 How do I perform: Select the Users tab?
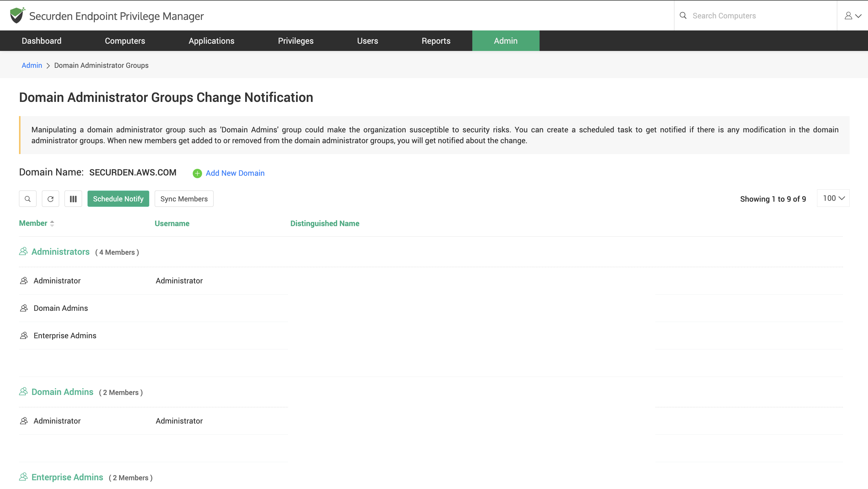click(x=368, y=41)
